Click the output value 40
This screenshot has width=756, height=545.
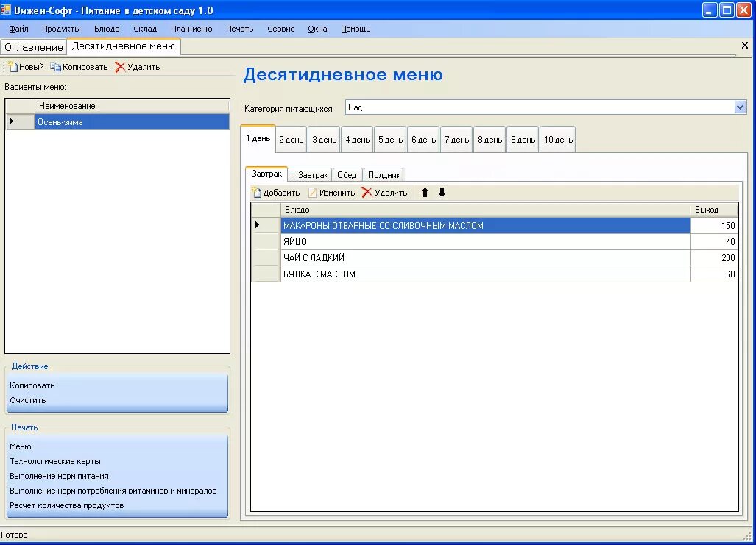[x=714, y=241]
